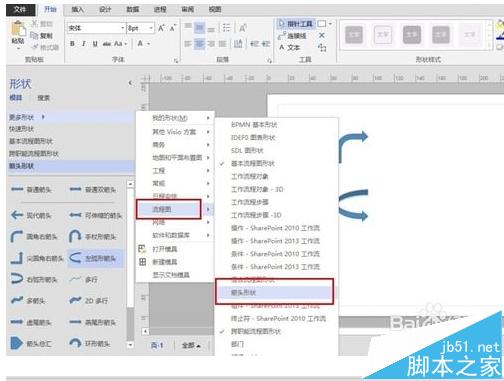Screen dimensions: 504x381
Task: Toggle Bold formatting
Action: pyautogui.click(x=72, y=44)
